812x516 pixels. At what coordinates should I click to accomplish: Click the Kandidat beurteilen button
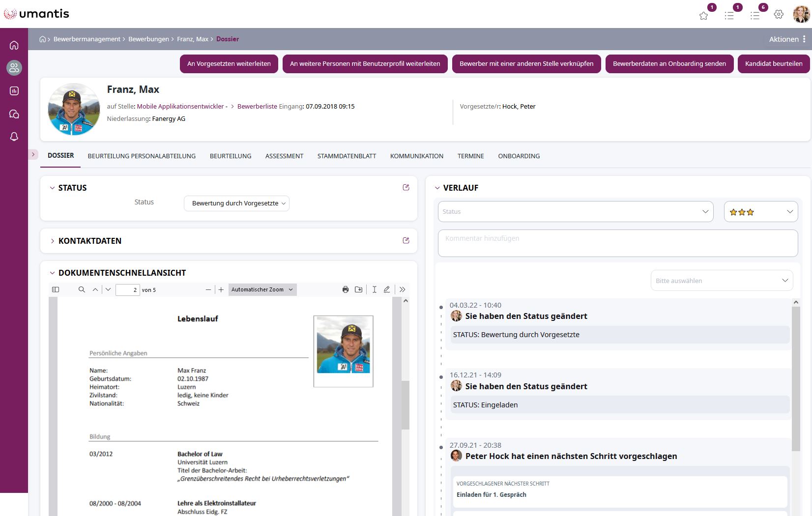click(x=773, y=64)
